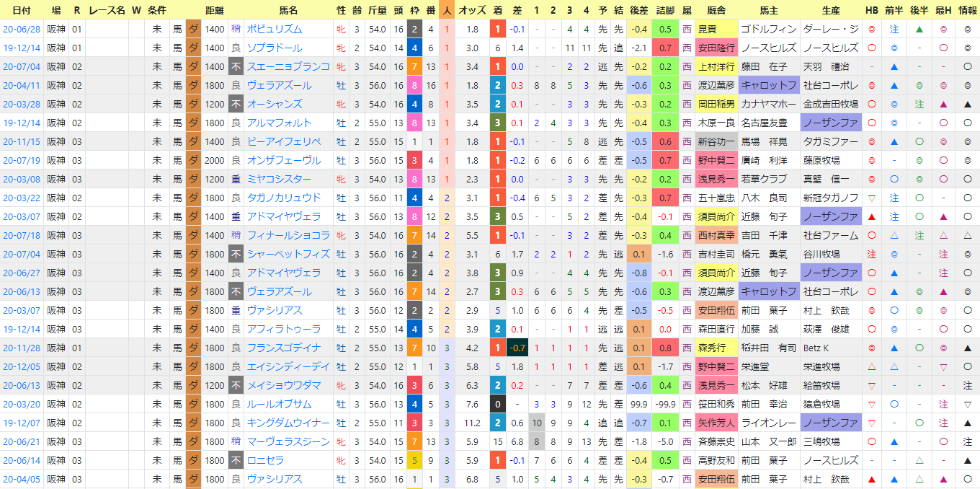980x489 pixels.
Task: Click the レース名 column header
Action: pos(107,10)
